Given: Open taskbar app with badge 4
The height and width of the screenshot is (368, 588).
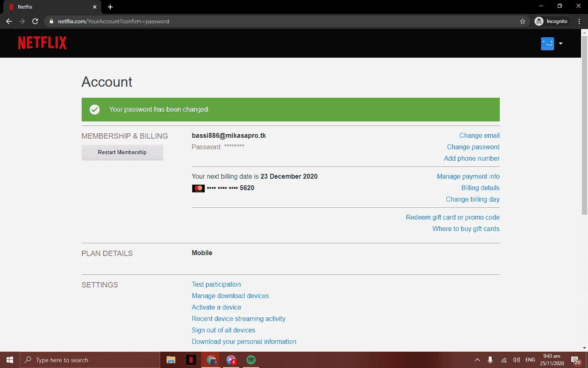Looking at the screenshot, I should (231, 360).
